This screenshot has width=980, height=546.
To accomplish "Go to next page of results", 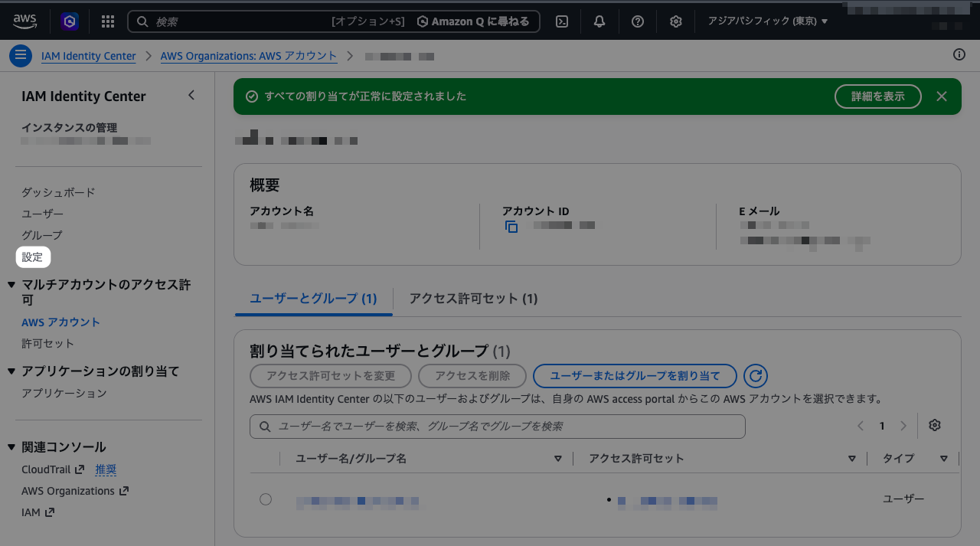I will (903, 426).
